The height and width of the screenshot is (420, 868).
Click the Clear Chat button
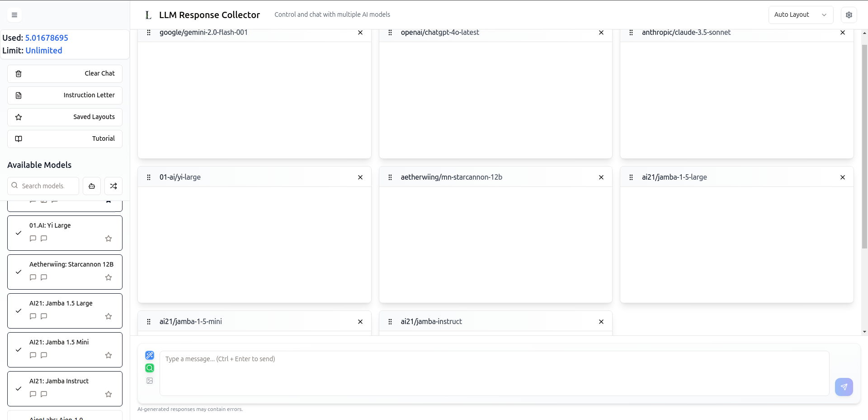click(x=65, y=74)
